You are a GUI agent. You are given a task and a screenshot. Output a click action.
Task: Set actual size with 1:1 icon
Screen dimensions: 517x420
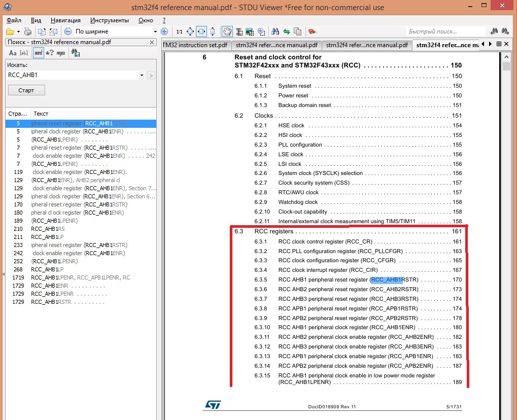[x=180, y=31]
